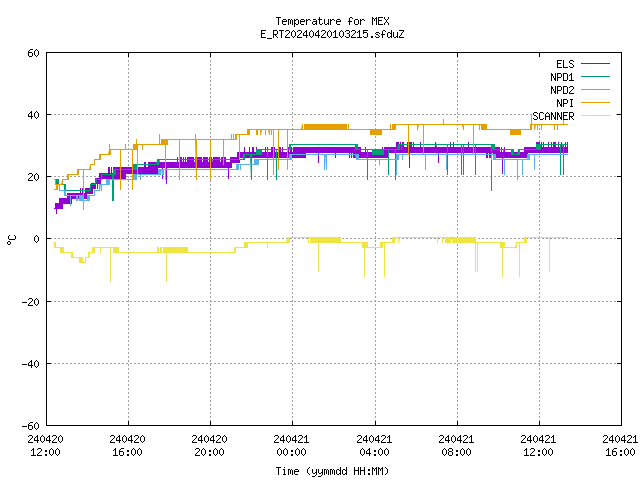Viewport: 640px width, 480px height.
Task: Click the x-axis label 240420 16:00
Action: click(127, 446)
